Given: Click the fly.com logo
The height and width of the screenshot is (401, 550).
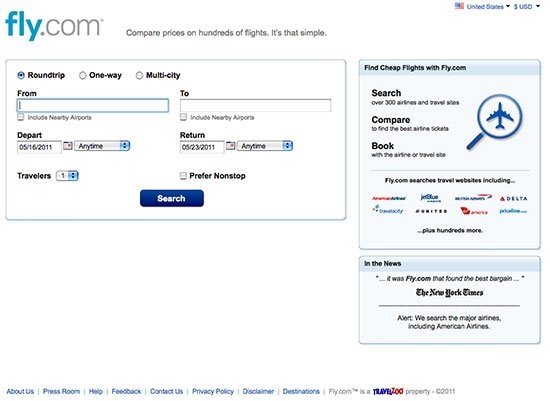Looking at the screenshot, I should coord(54,25).
